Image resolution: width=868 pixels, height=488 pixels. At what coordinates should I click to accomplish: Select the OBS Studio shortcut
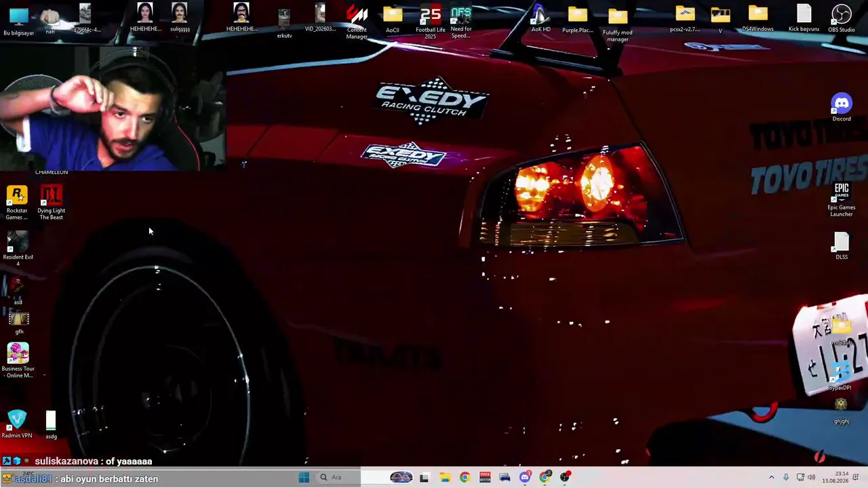[842, 20]
